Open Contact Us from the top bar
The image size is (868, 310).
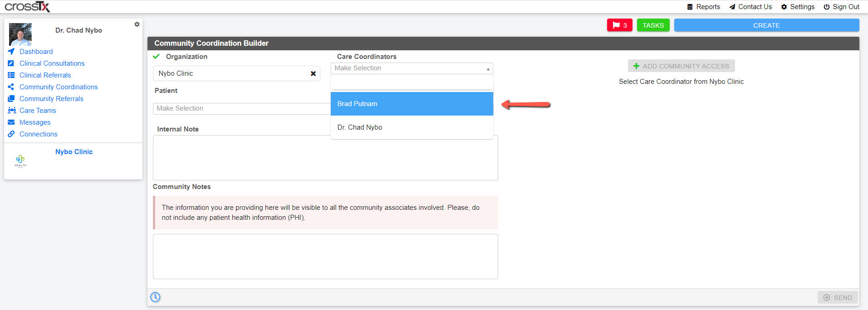pos(750,7)
